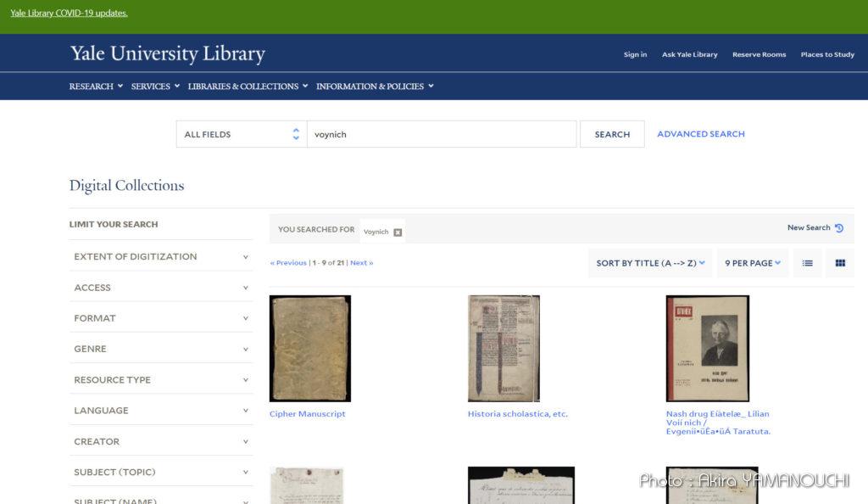Open the Cipher Manuscript thumbnail
Viewport: 868px width, 504px height.
tap(309, 348)
